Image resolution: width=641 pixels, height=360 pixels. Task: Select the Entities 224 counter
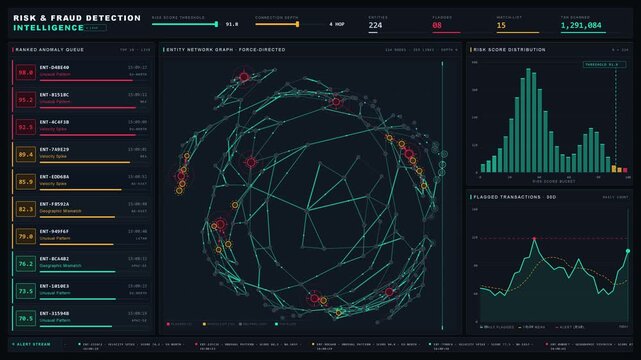[375, 24]
